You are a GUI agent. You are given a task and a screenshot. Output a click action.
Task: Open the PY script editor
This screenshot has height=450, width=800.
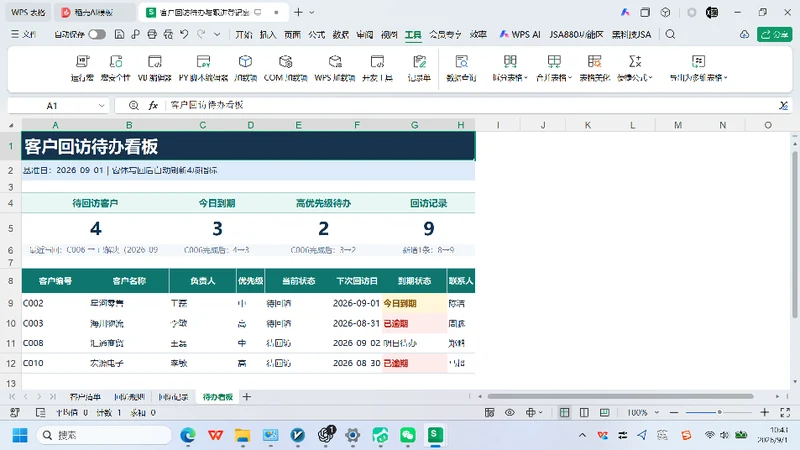[203, 68]
